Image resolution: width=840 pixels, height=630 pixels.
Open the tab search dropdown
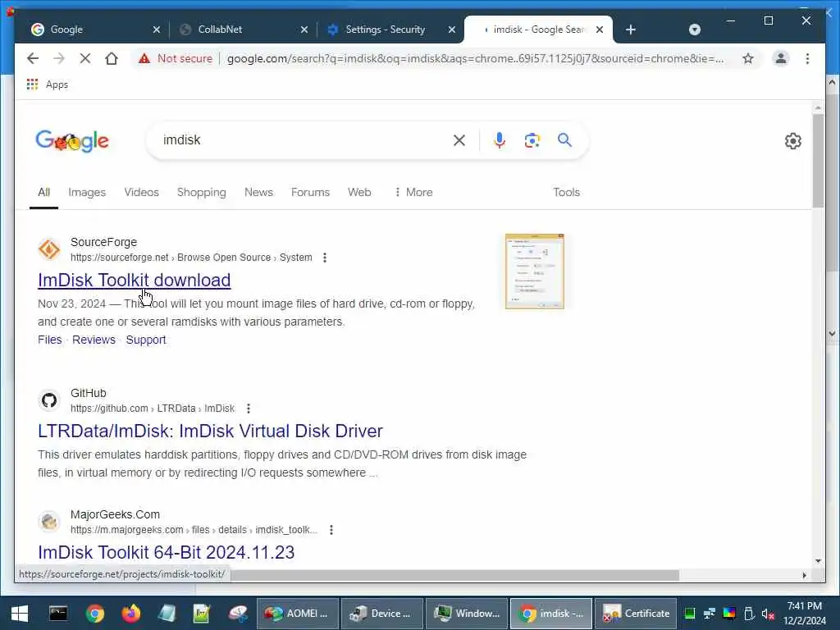click(x=694, y=30)
